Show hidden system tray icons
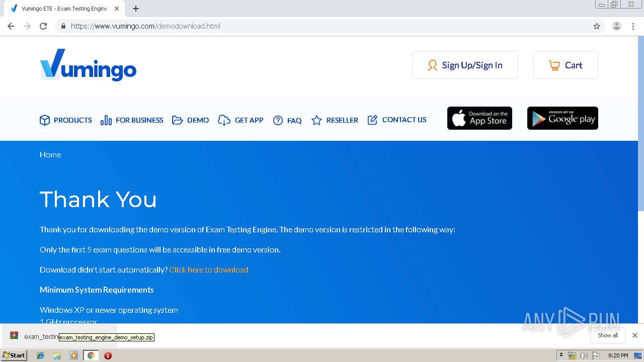This screenshot has height=362, width=644. coord(561,355)
